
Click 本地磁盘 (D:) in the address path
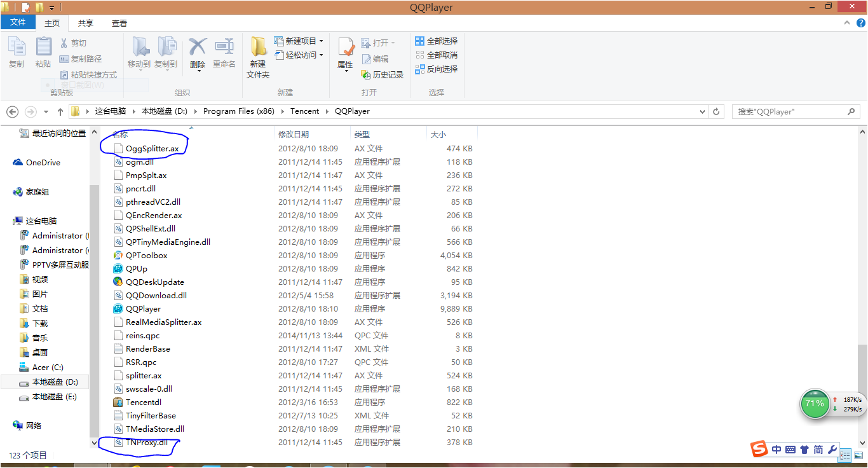coord(165,111)
